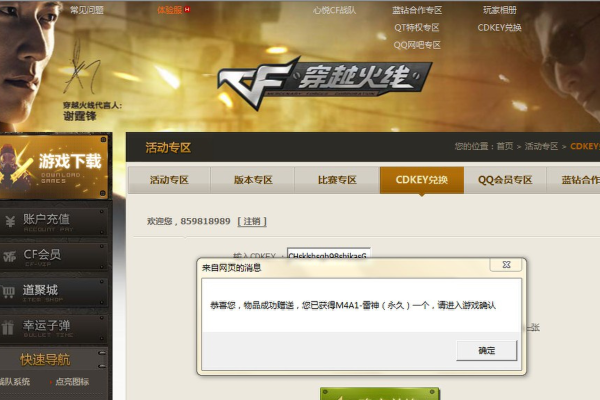Click the 注销 logout link

click(x=252, y=221)
